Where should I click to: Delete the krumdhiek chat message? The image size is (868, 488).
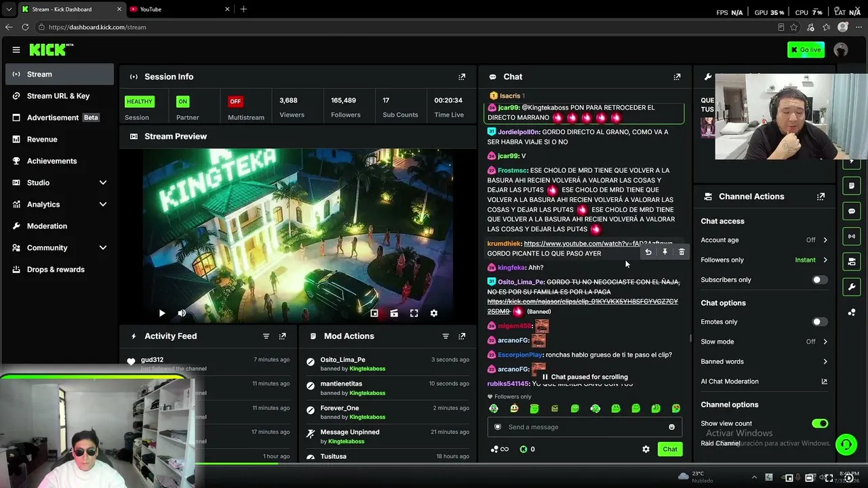point(682,252)
